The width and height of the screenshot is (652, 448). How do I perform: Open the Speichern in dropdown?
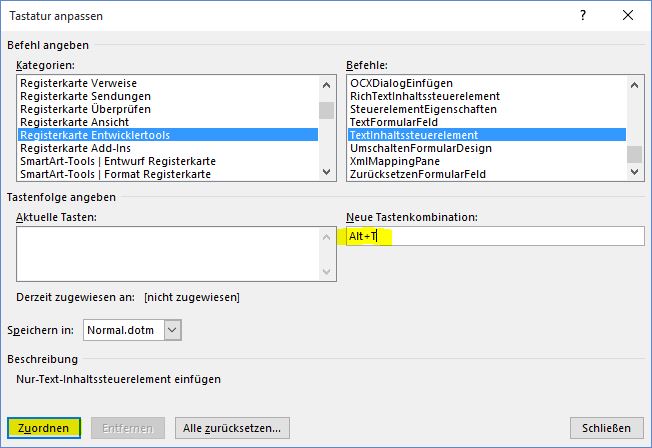(x=172, y=329)
